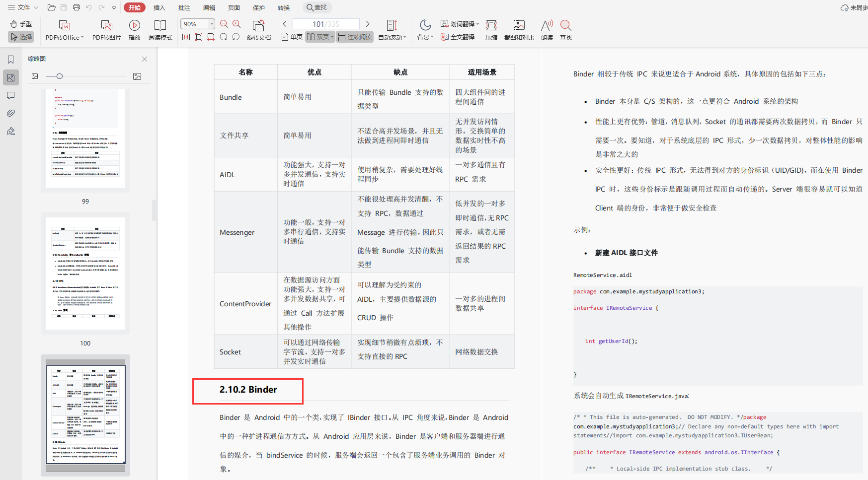The image size is (868, 480).
Task: Open the 90% zoom level dropdown
Action: [212, 24]
